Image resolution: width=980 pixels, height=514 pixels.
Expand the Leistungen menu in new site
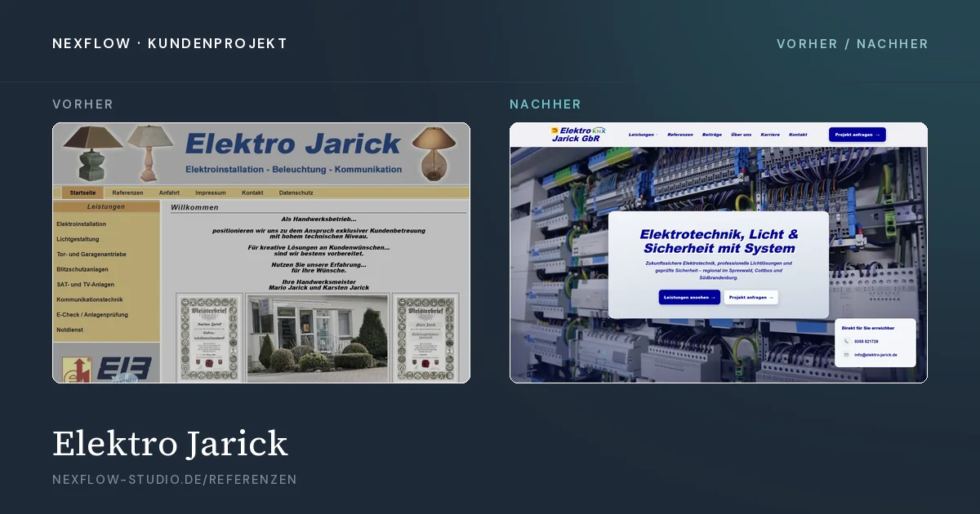click(x=643, y=134)
